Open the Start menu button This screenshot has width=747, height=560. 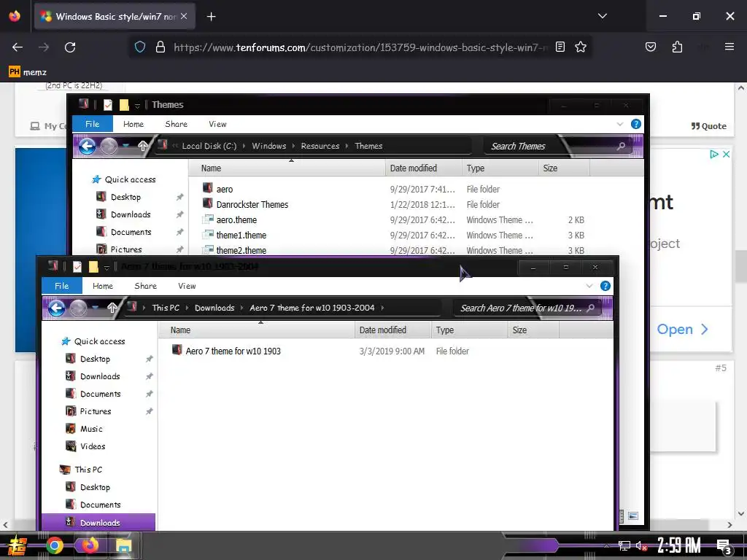tap(18, 545)
